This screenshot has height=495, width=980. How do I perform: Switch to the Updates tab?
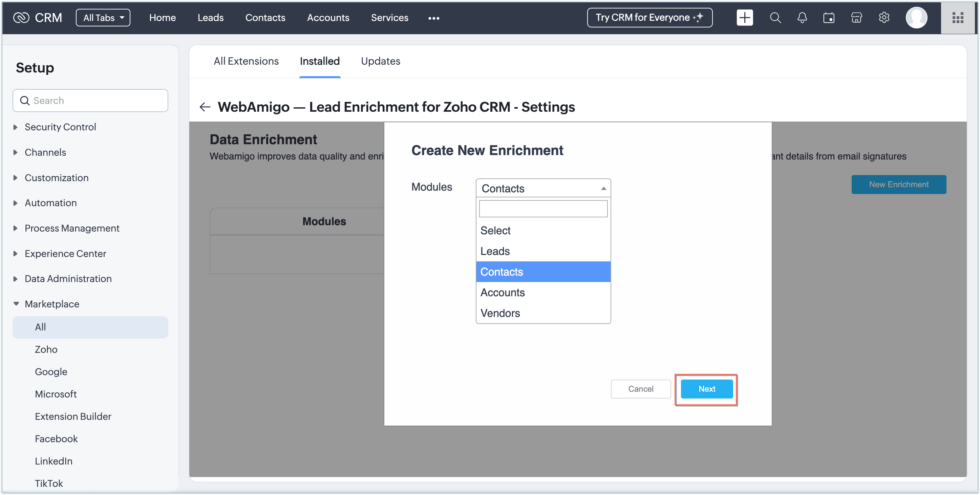(x=380, y=61)
